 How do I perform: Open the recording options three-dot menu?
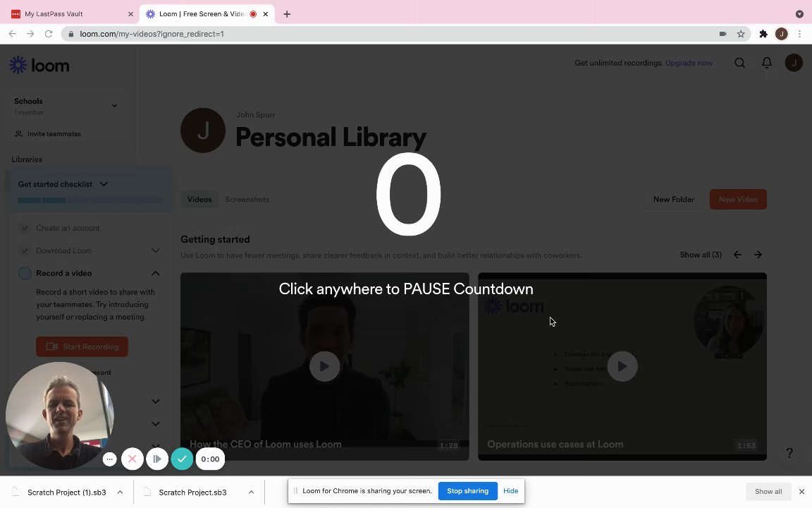tap(109, 459)
